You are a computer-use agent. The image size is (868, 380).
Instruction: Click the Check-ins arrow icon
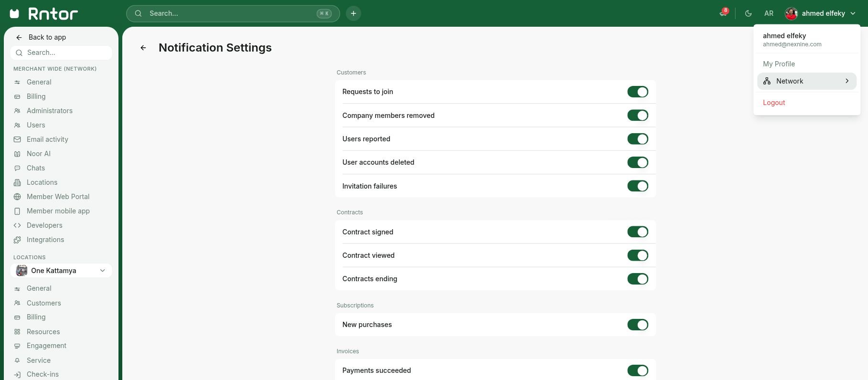click(x=17, y=375)
